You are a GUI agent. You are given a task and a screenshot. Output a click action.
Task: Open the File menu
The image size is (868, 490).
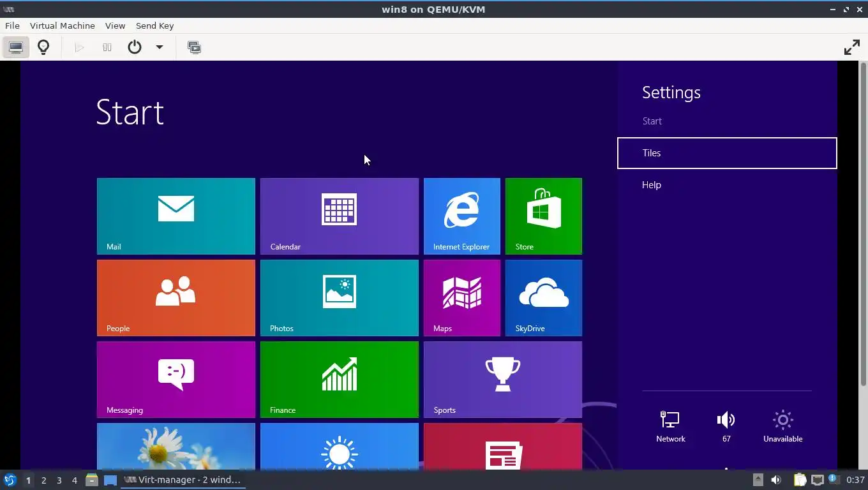(x=12, y=26)
